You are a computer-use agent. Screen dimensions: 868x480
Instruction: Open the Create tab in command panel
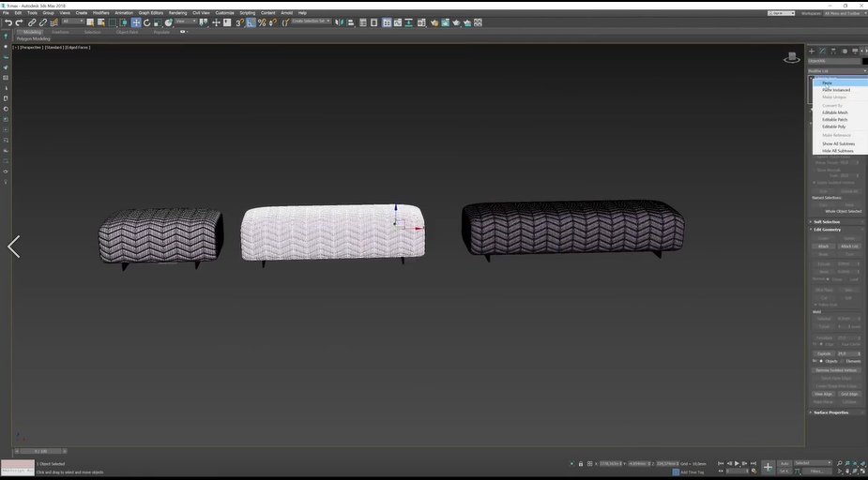point(812,51)
